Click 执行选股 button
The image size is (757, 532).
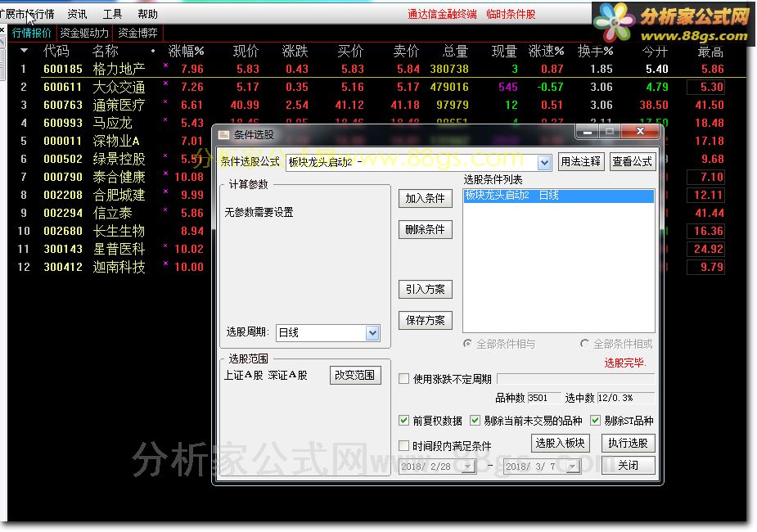[x=628, y=443]
